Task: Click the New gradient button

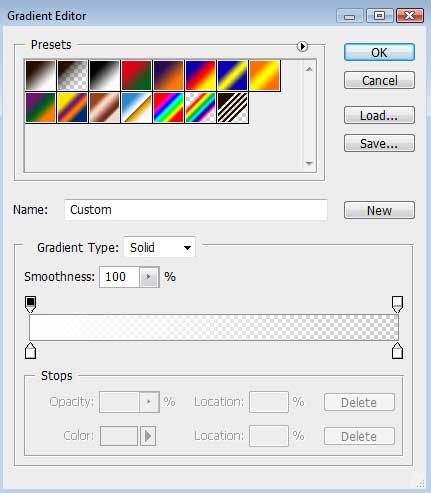Action: point(379,210)
